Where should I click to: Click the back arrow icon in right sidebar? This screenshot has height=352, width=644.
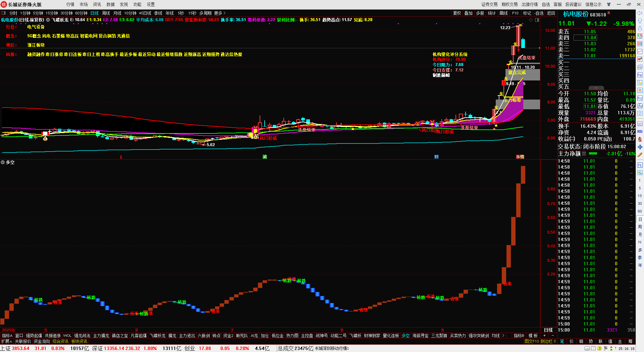[640, 13]
